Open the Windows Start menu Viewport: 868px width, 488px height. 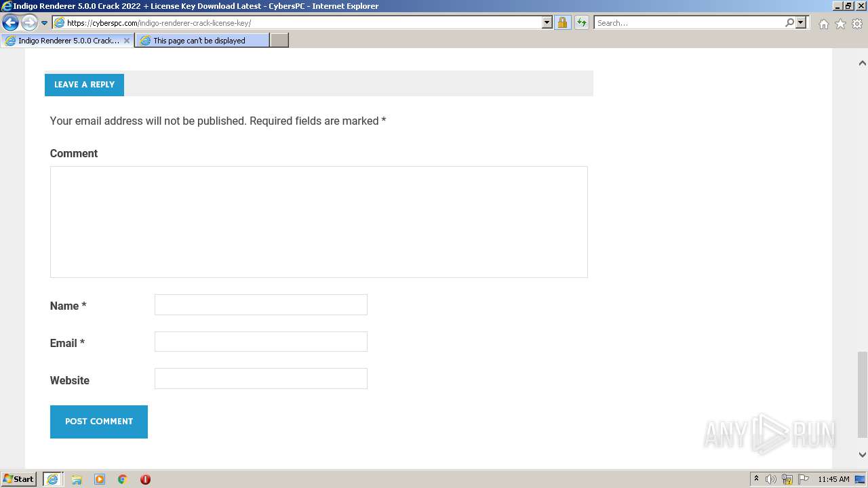[x=18, y=479]
